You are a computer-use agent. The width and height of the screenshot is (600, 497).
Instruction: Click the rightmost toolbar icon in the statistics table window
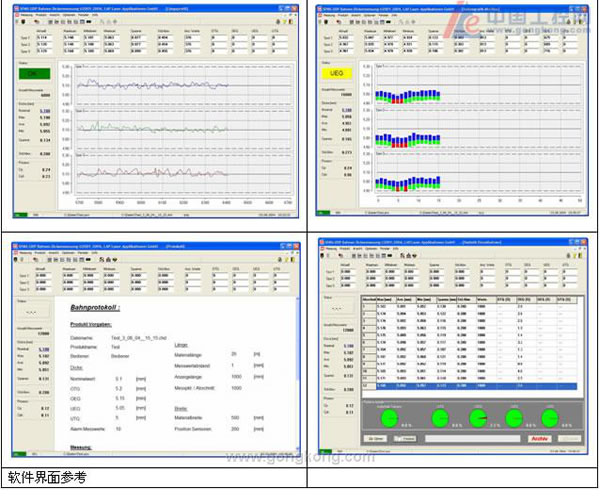(x=580, y=255)
